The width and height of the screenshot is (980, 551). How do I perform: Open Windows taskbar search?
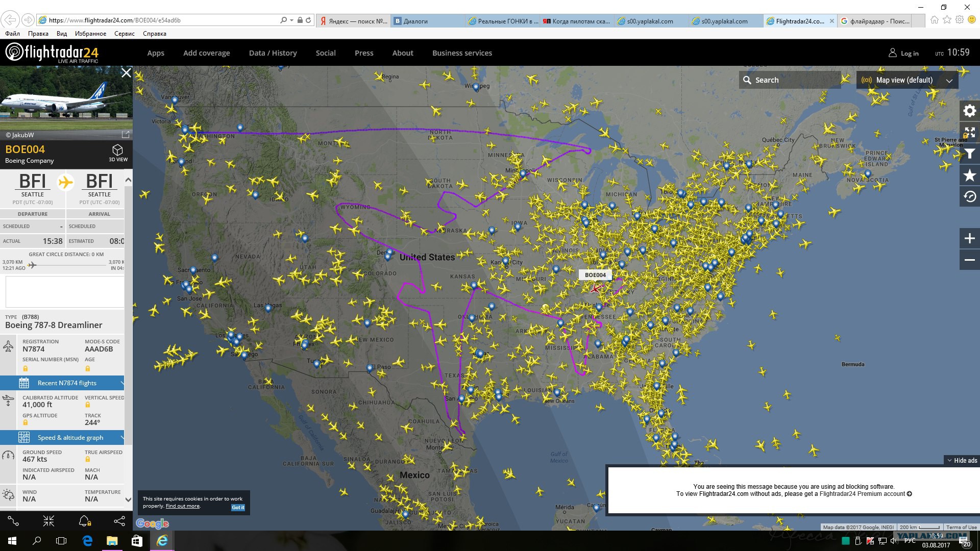37,541
